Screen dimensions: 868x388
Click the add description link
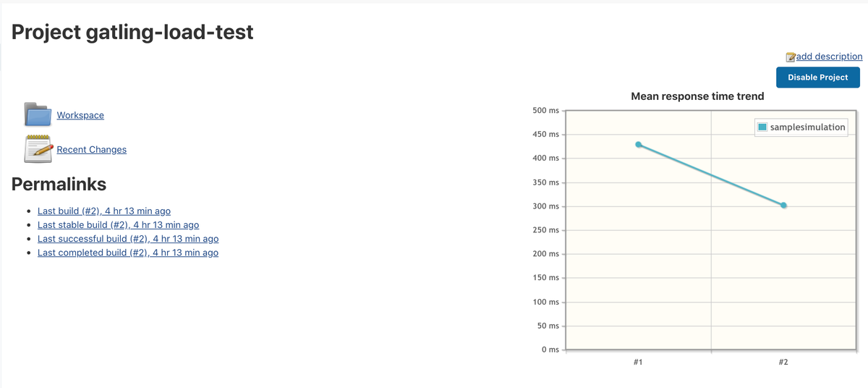[829, 56]
